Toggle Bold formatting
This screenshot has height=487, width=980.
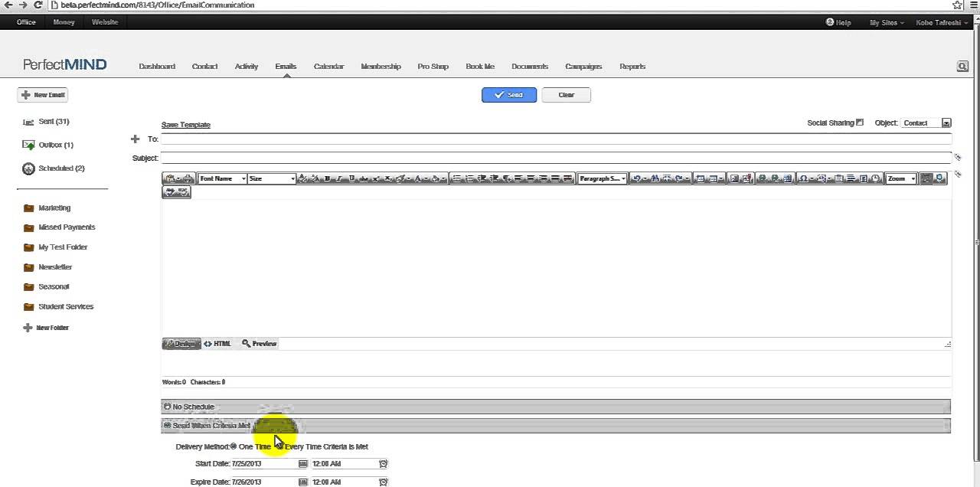327,178
